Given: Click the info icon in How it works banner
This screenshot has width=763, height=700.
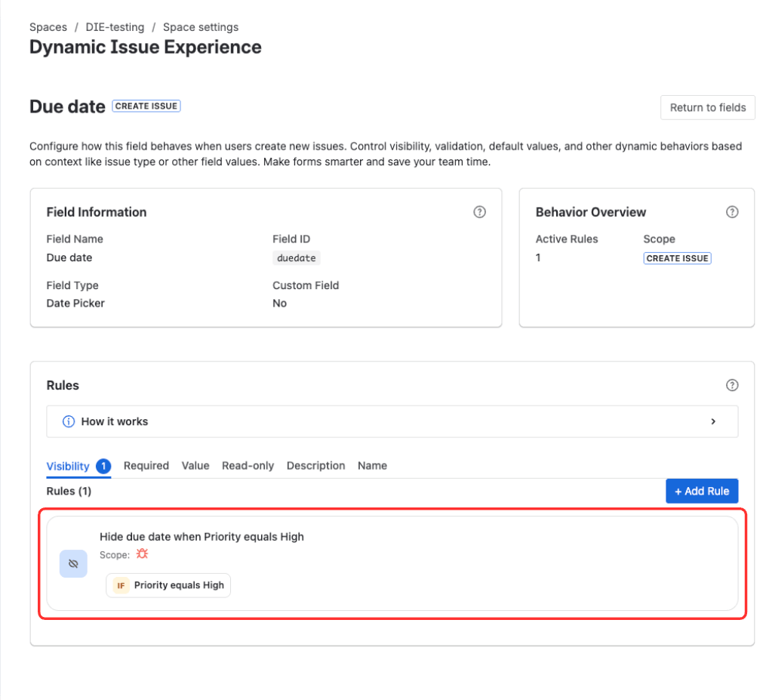Looking at the screenshot, I should pyautogui.click(x=69, y=421).
